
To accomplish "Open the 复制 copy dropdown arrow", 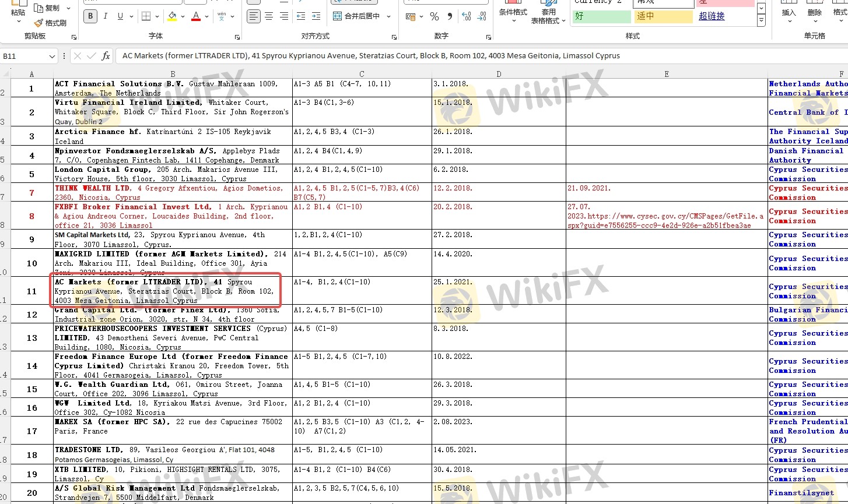I will click(x=68, y=8).
